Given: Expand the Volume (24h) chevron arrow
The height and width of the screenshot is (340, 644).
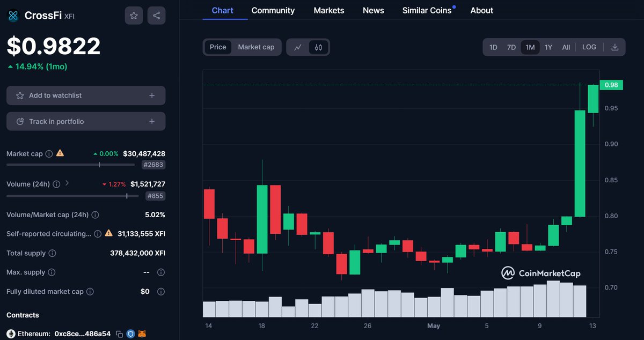Looking at the screenshot, I should click(67, 183).
